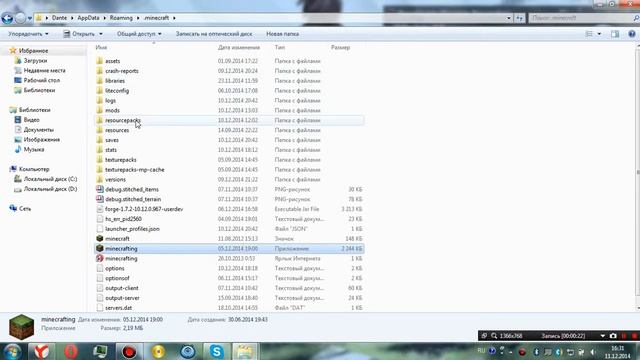Click the RU language indicator in tray
Image resolution: width=640 pixels, height=360 pixels.
point(481,351)
